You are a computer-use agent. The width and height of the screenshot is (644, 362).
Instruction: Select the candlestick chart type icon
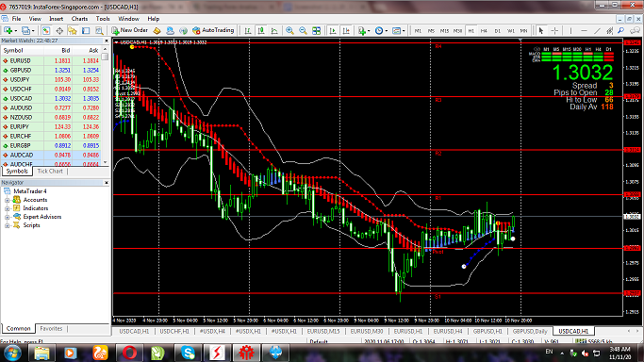pos(261,31)
